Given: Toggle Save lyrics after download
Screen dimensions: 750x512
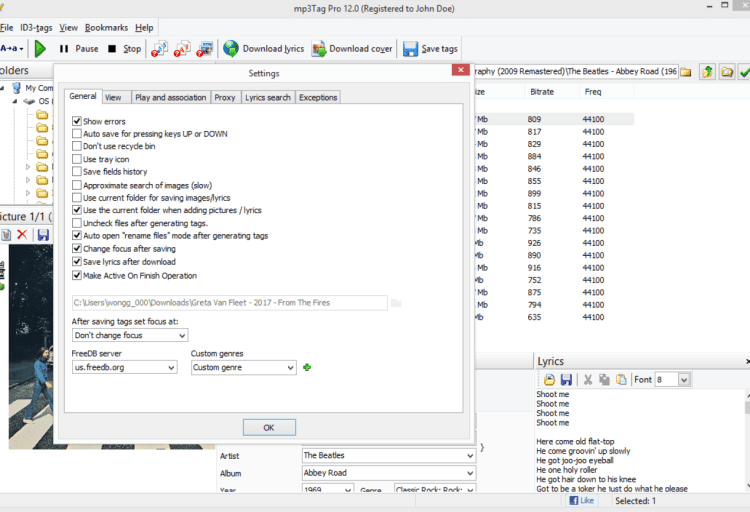Looking at the screenshot, I should click(x=77, y=262).
